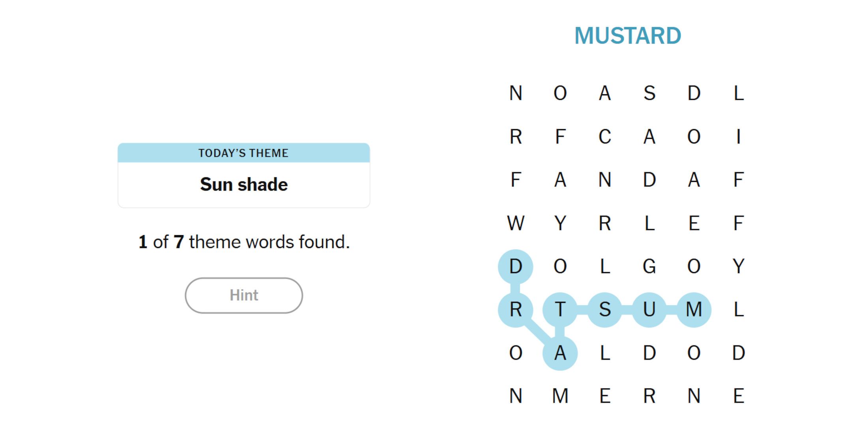Tap the highlighted letter M
This screenshot has height=434, width=868.
[x=694, y=310]
